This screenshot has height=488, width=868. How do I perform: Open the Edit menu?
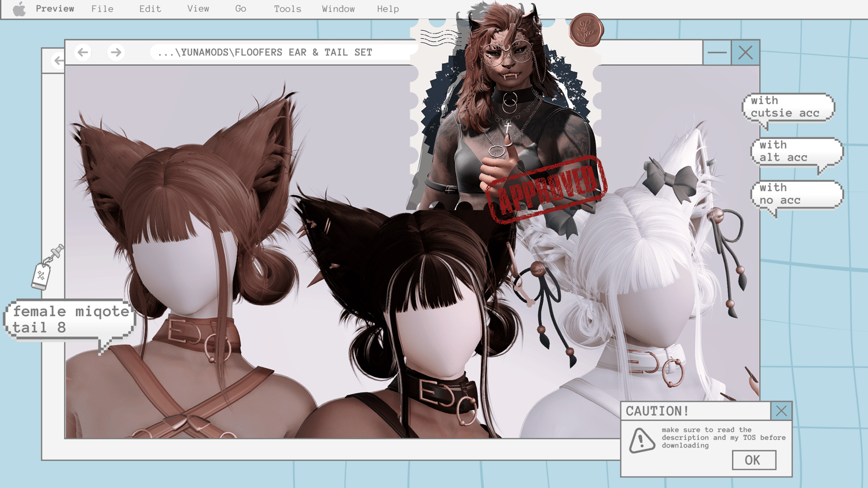click(150, 9)
